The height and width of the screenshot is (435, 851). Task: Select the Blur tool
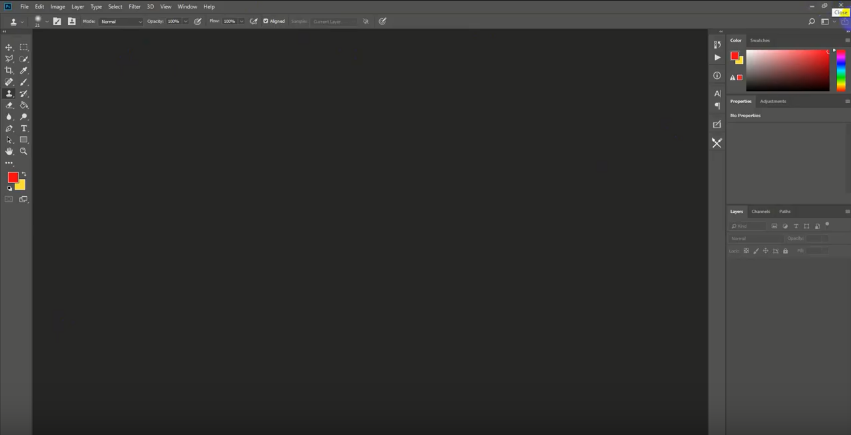point(9,117)
